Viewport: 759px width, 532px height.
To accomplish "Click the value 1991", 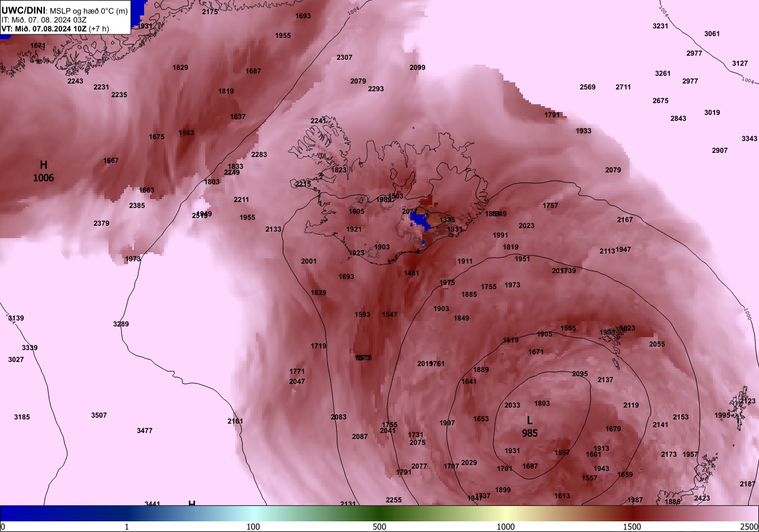I will [500, 235].
